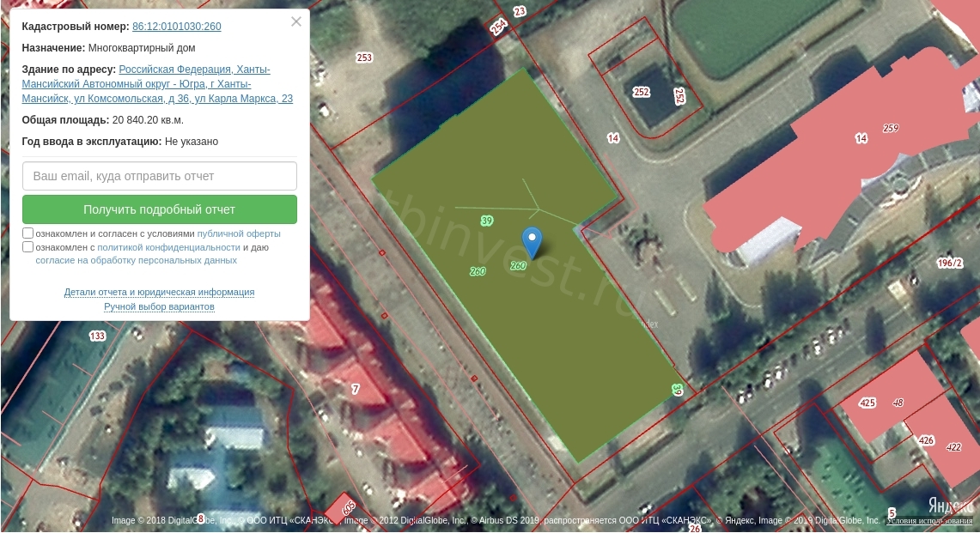This screenshot has height=533, width=980.
Task: Open 'Условия использования' terms link
Action: pos(930,520)
